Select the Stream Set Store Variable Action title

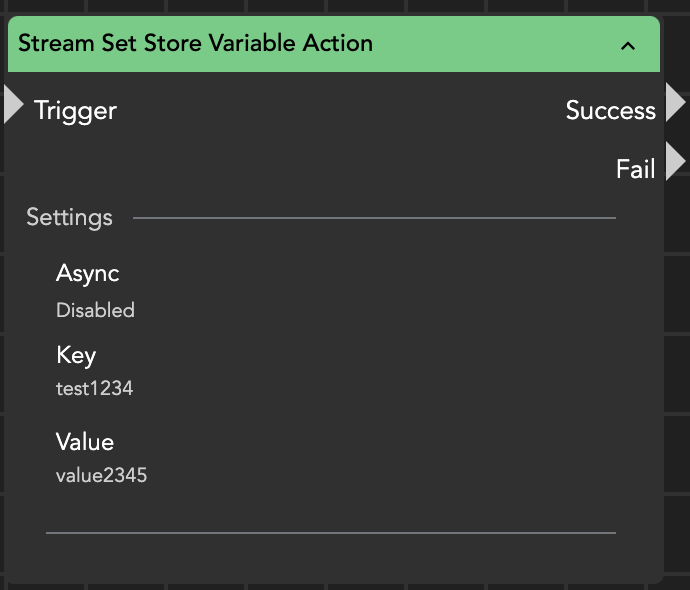195,44
